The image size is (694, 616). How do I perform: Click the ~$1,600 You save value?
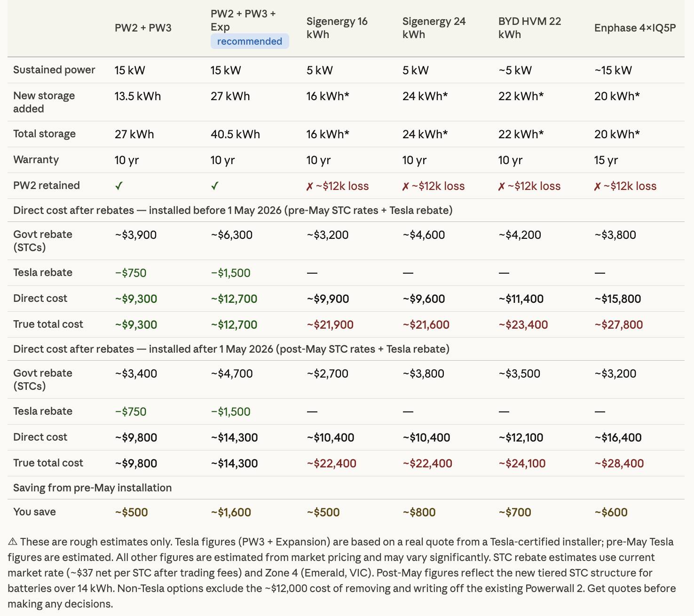231,512
